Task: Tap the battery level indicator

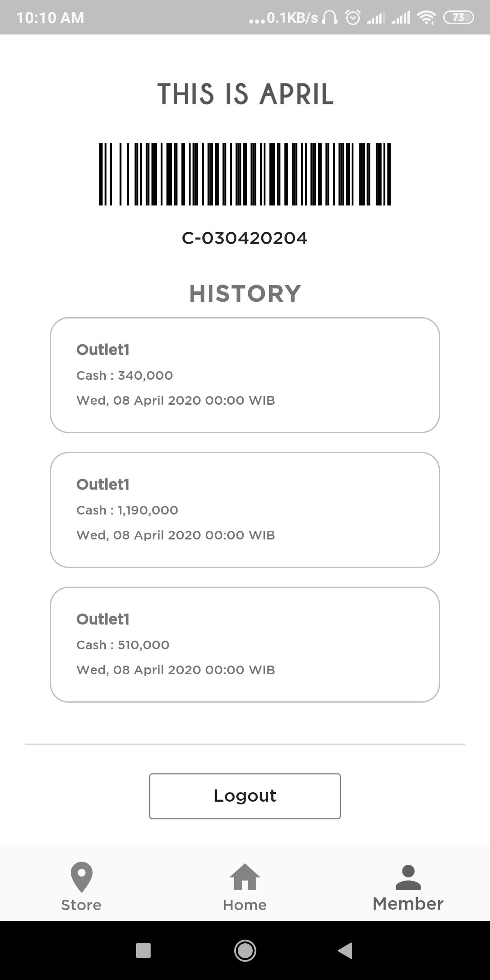Action: (458, 17)
